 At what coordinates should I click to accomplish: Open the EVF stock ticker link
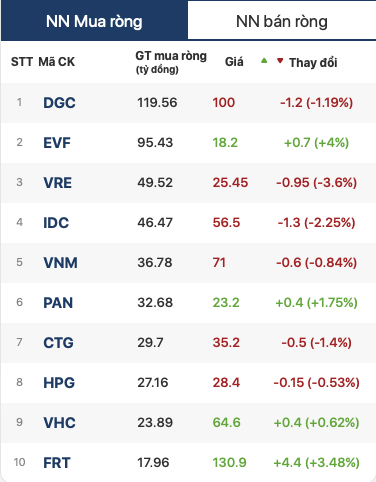tap(57, 143)
